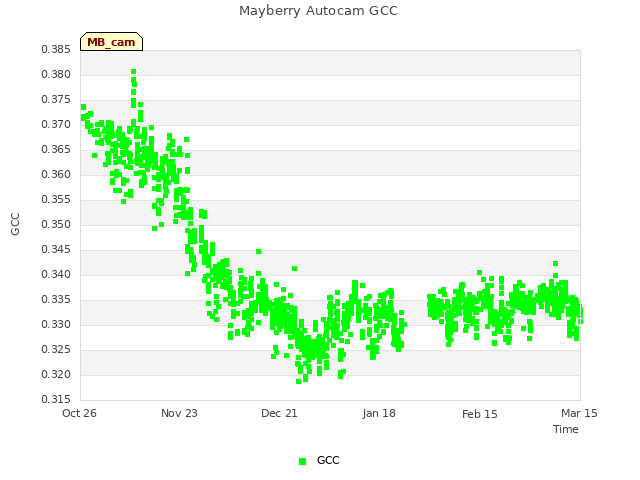Click the Nov 23 x-axis label

click(179, 413)
